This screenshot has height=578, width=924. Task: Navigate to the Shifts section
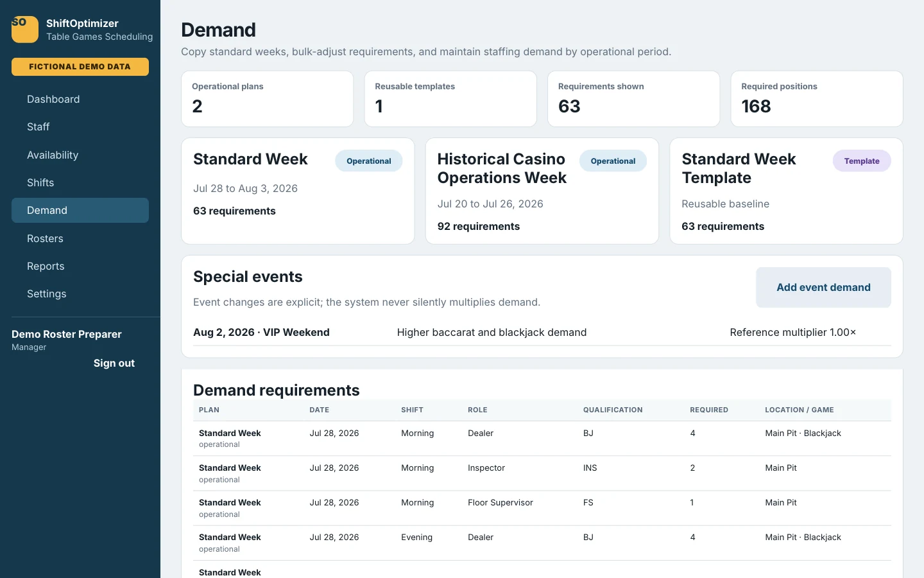80,182
